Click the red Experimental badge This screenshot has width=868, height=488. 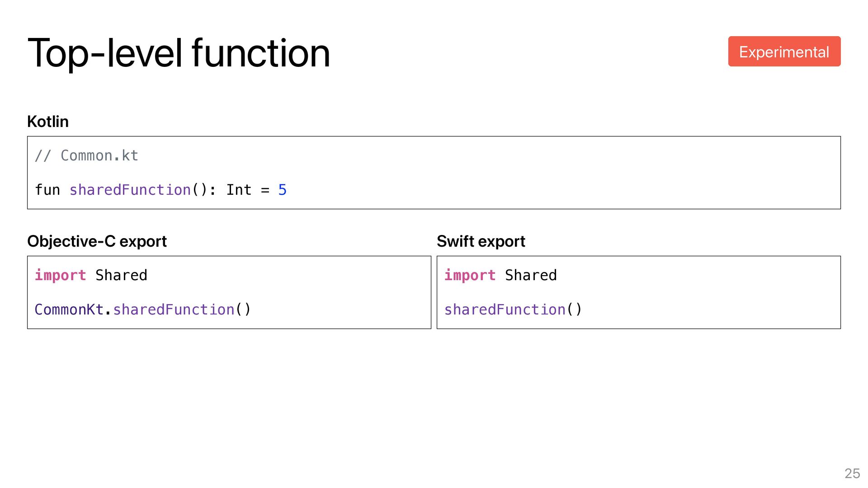[x=784, y=52]
